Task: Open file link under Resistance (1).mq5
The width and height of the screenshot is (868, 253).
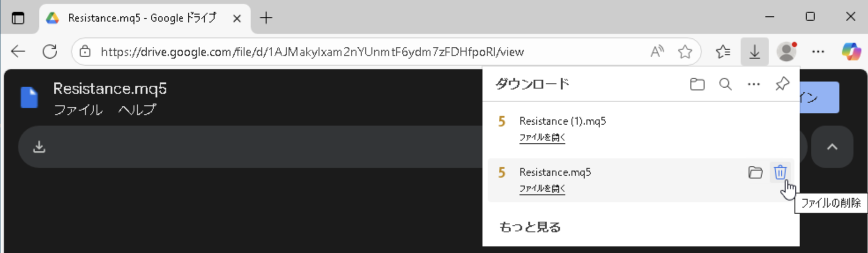Action: (x=542, y=138)
